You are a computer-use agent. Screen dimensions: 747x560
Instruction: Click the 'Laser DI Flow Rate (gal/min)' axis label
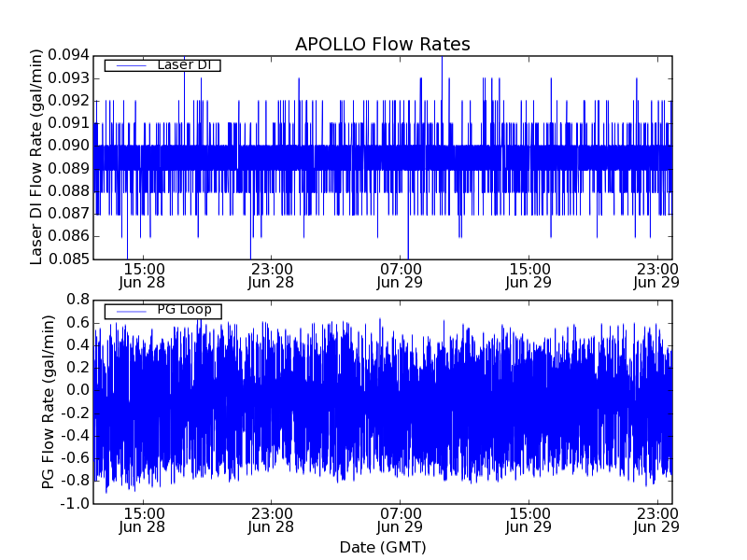[37, 157]
